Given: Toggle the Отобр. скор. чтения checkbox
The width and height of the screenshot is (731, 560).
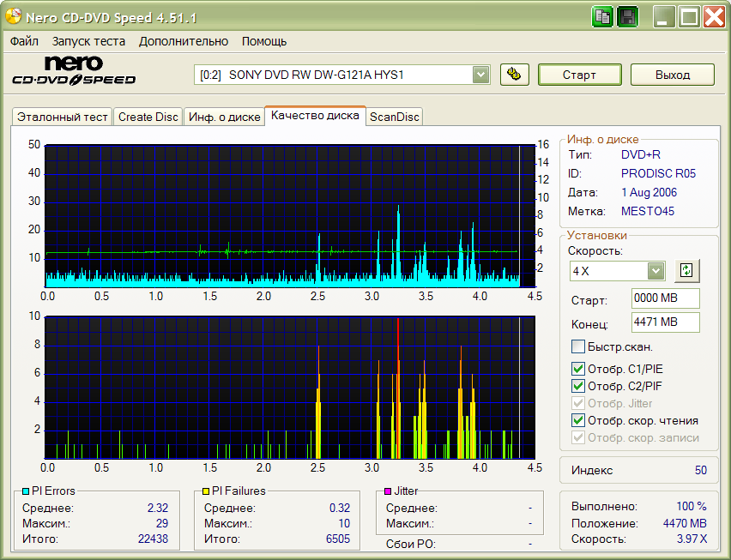Looking at the screenshot, I should point(578,420).
